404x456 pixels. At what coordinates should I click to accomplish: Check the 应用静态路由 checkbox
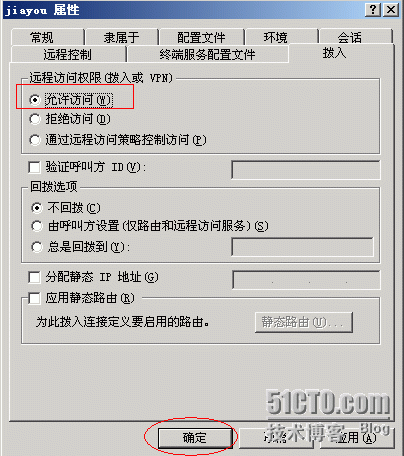click(34, 298)
